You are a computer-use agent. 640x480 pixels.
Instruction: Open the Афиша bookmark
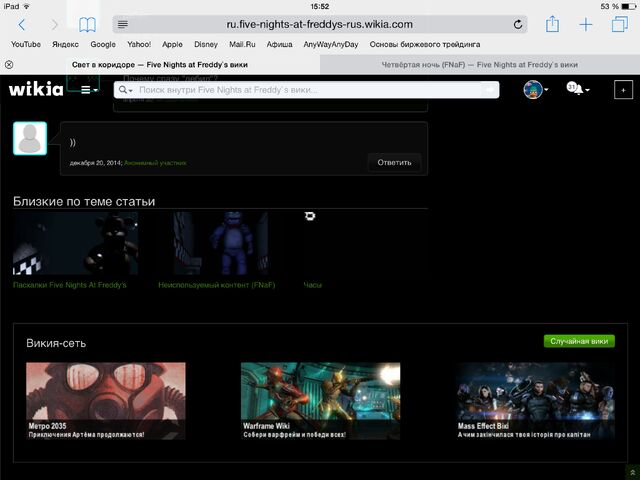click(x=279, y=44)
